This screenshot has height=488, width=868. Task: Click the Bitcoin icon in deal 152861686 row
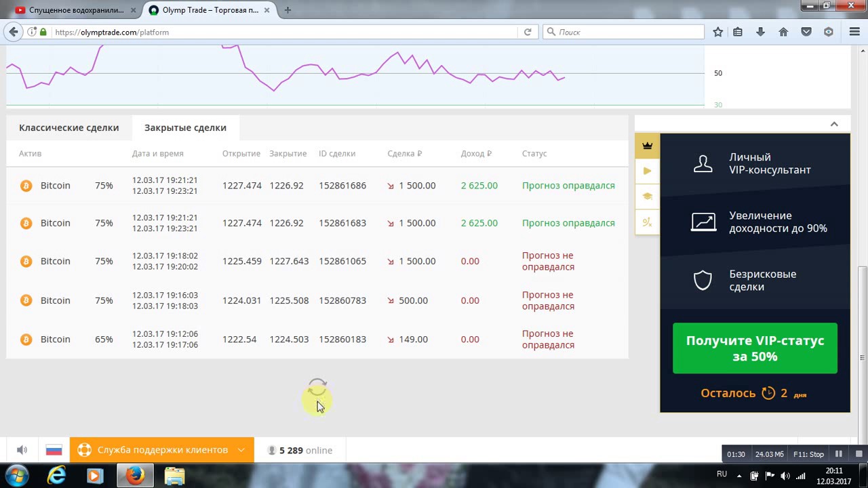click(x=26, y=186)
